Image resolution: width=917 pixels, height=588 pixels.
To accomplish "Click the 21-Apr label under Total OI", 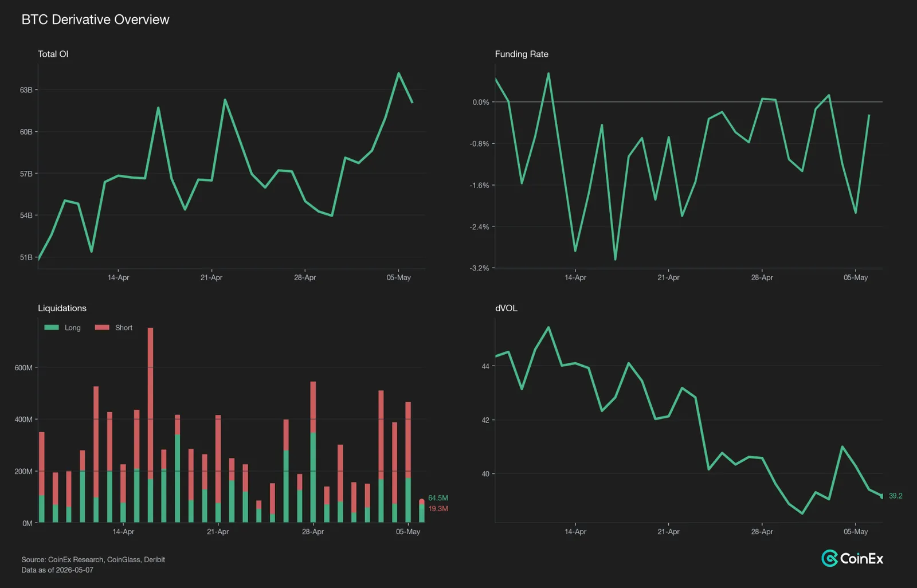I will coord(211,277).
